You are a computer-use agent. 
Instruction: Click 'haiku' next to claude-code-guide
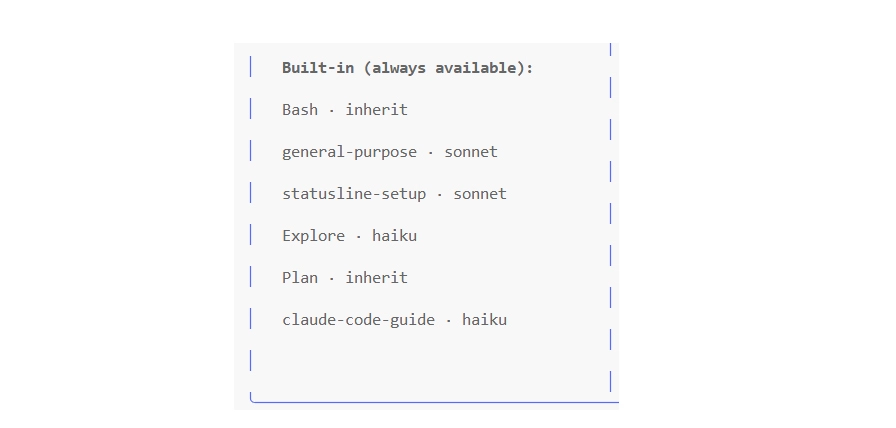(x=484, y=319)
